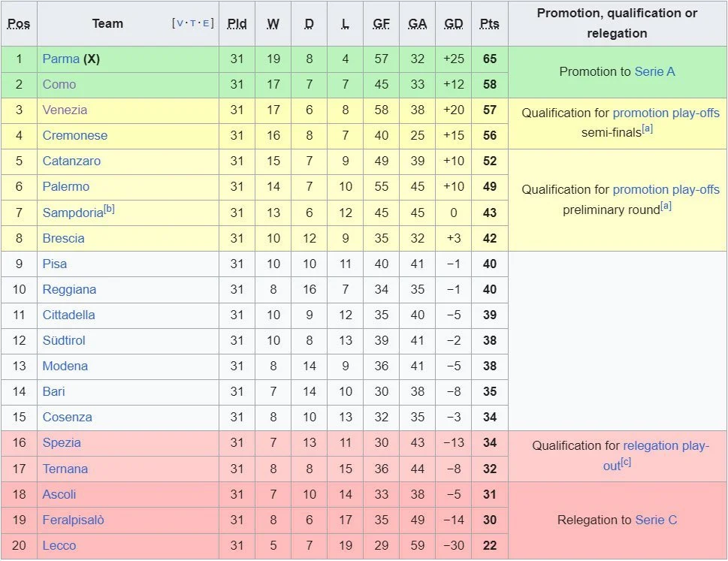Open the relegation play-out link

pyautogui.click(x=666, y=445)
